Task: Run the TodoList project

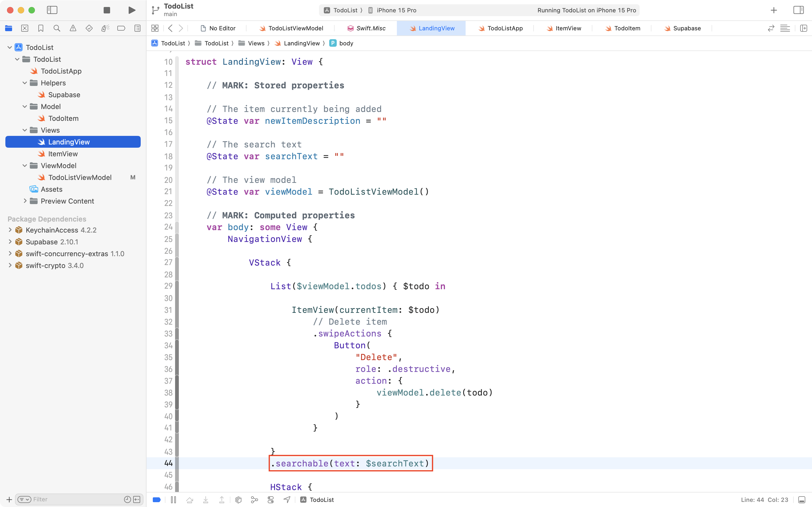Action: point(131,10)
